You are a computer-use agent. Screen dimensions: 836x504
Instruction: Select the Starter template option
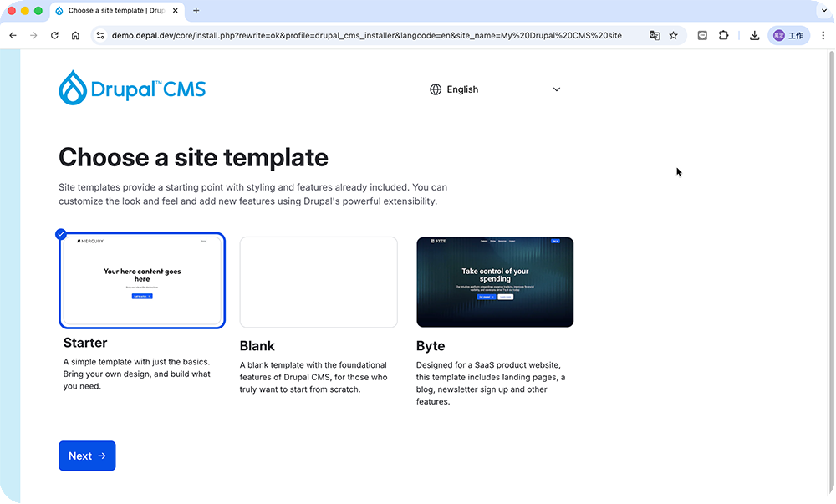[x=142, y=281]
